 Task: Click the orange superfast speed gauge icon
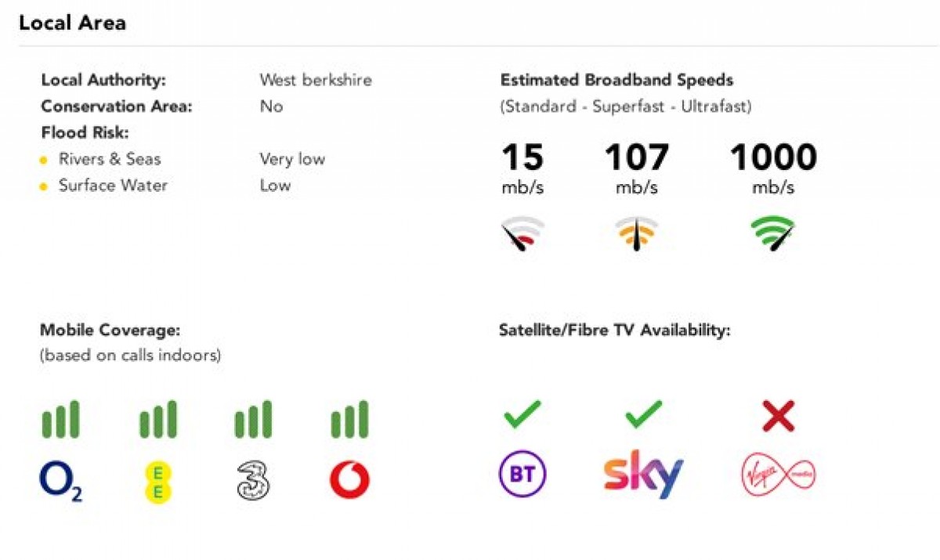click(x=637, y=233)
